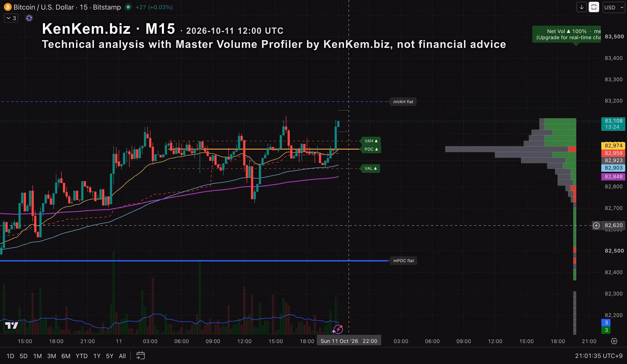
Task: Click the Bitcoin symbol logo icon
Action: point(8,7)
